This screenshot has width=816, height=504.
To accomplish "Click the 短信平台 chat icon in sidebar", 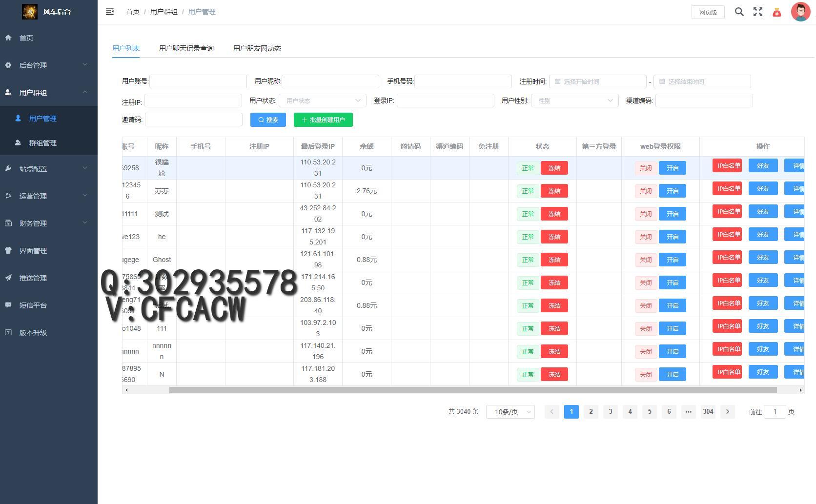I will coord(8,305).
